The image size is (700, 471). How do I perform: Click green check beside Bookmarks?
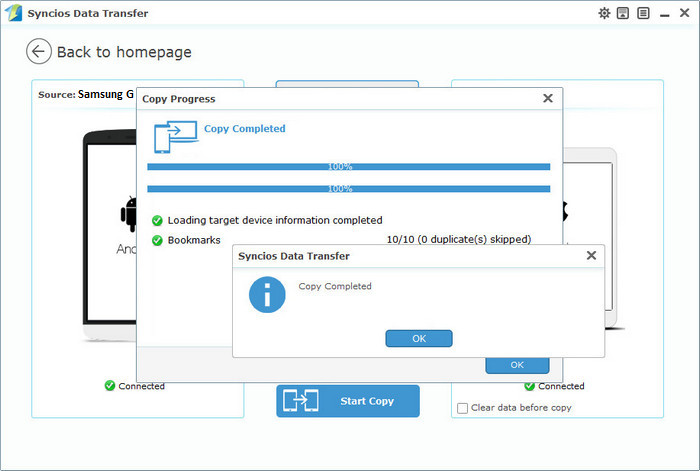point(157,241)
